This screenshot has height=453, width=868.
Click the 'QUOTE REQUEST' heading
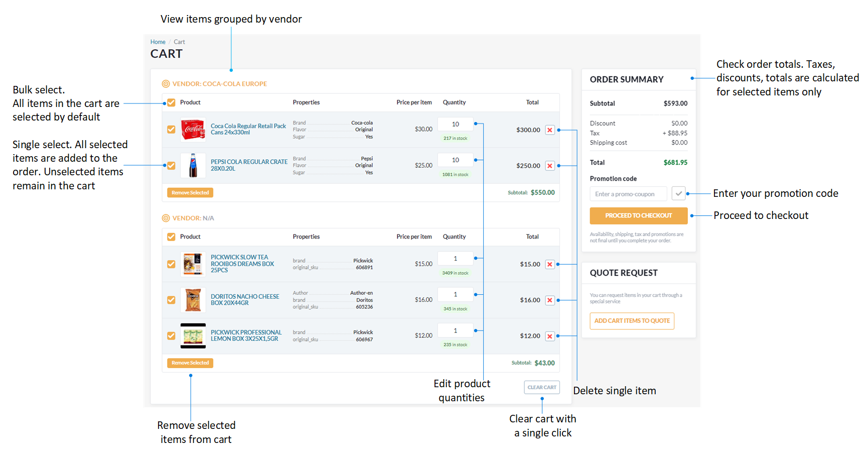pyautogui.click(x=624, y=273)
